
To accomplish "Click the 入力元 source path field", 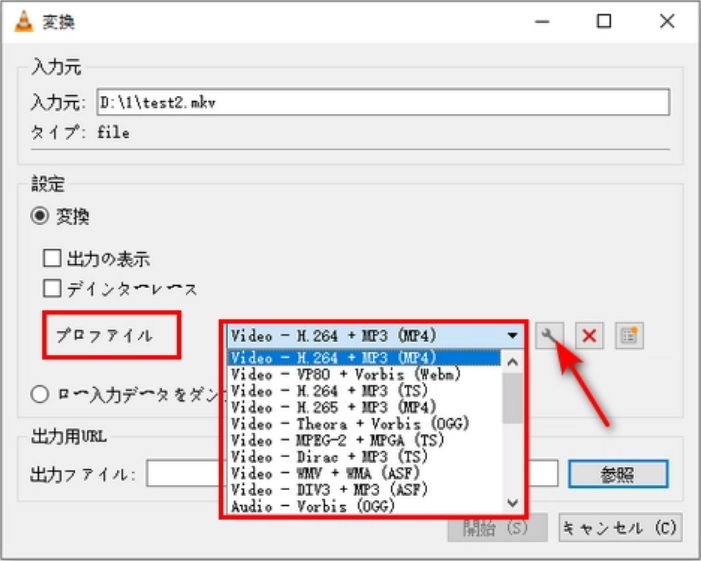I will (x=383, y=102).
